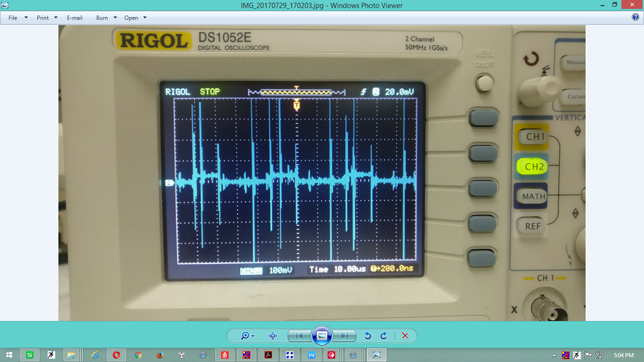
Task: Go to the next photo
Action: click(344, 336)
